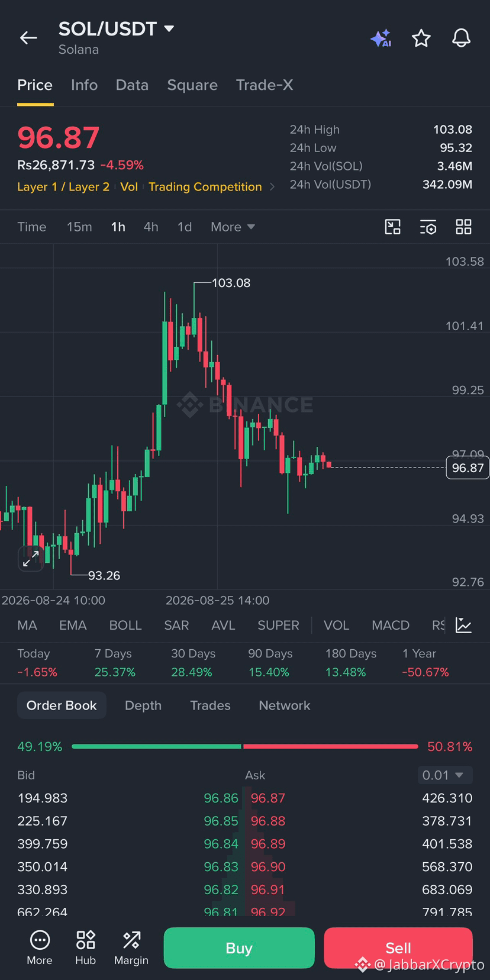Toggle the MACD indicator

tap(391, 626)
